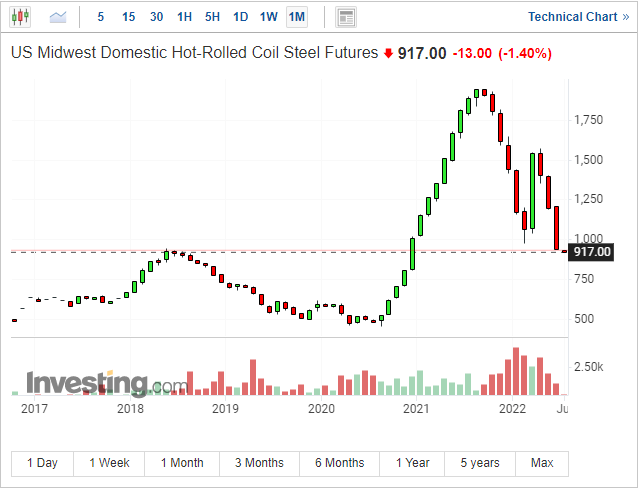Set range to 1 Year
Screen dimensions: 639x489
[412, 463]
